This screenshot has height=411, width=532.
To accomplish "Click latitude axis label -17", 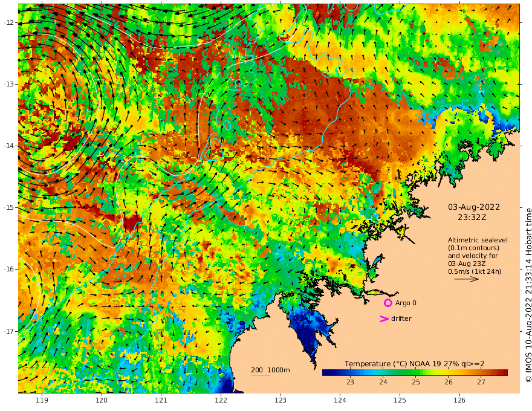I will (9, 331).
